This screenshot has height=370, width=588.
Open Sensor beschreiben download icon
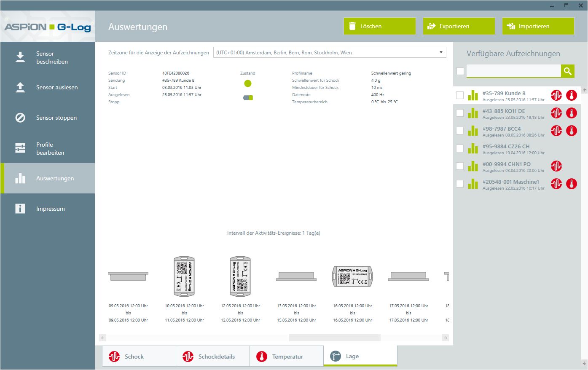click(20, 57)
